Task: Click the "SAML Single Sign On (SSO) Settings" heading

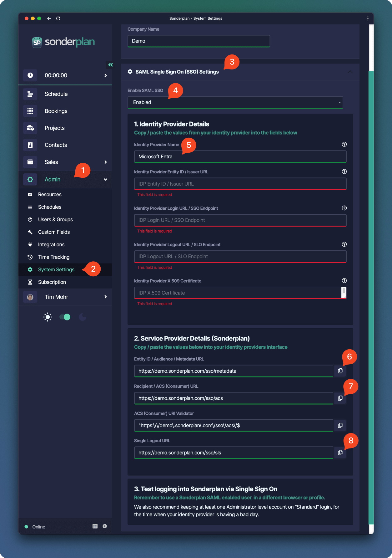Action: [x=177, y=72]
